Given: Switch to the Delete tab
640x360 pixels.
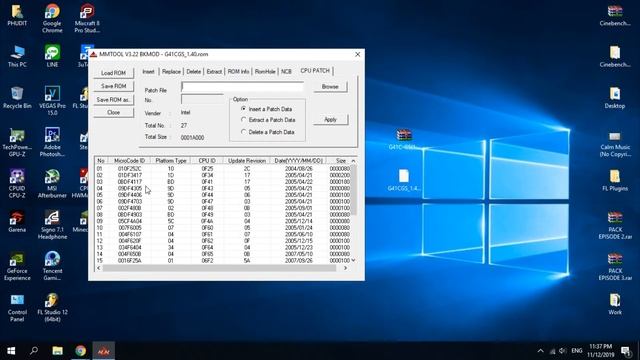Looking at the screenshot, I should coord(193,71).
